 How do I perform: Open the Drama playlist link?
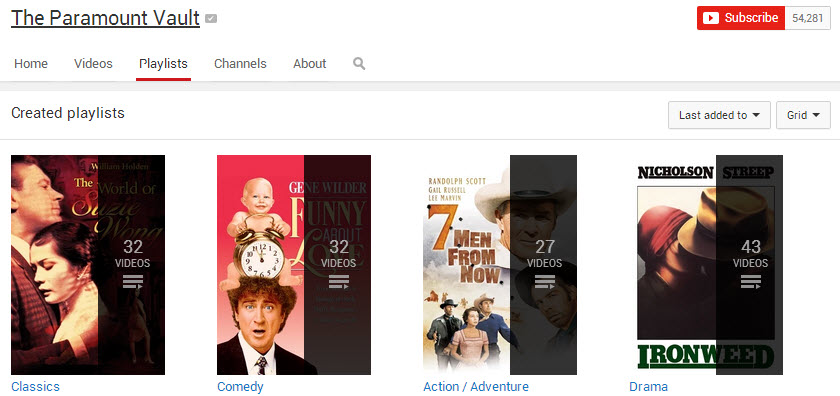pyautogui.click(x=648, y=386)
